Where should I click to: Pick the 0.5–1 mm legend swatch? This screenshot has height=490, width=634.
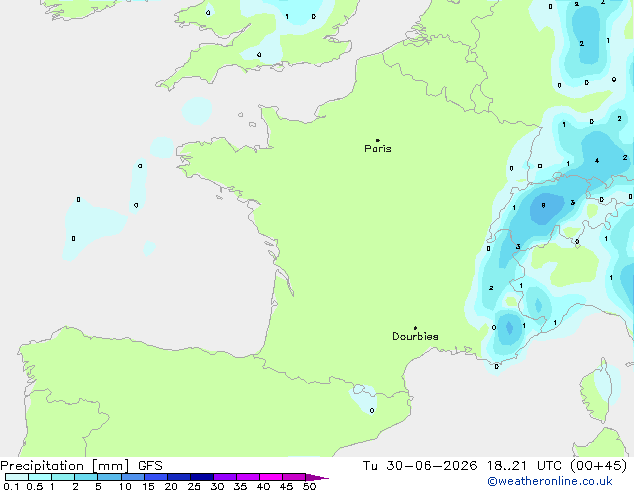tap(40, 477)
